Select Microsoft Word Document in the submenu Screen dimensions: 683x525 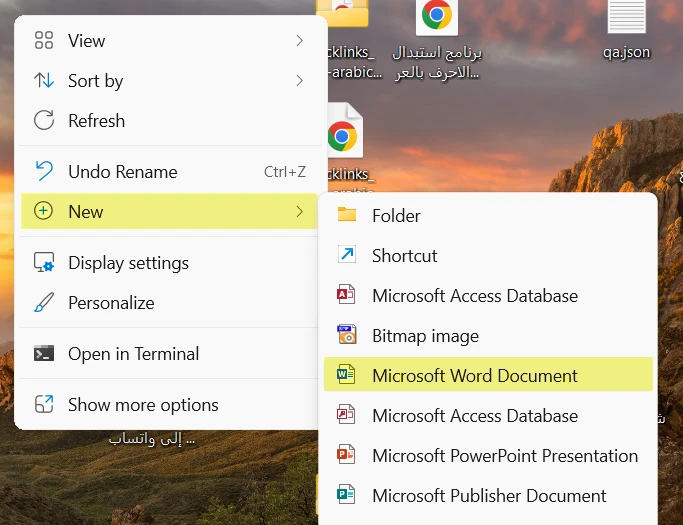click(488, 375)
